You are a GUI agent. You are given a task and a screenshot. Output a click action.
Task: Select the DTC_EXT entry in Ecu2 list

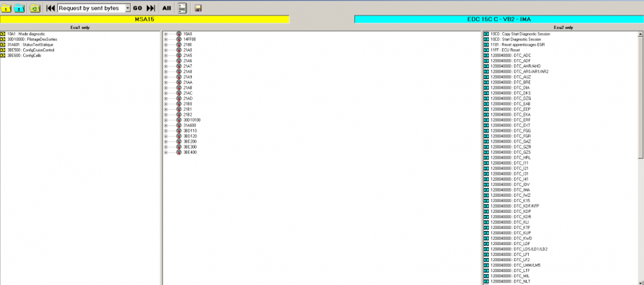(511, 125)
